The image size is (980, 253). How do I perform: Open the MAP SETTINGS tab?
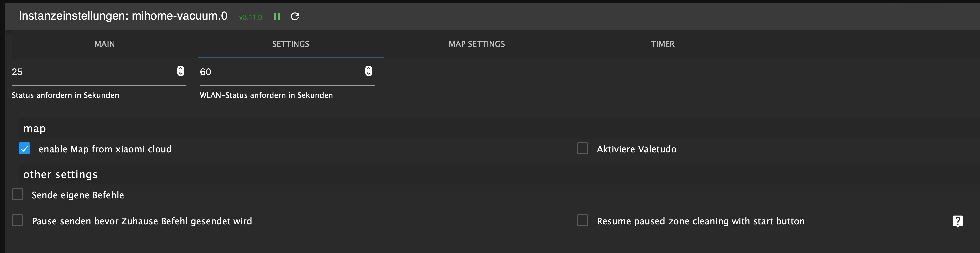477,44
